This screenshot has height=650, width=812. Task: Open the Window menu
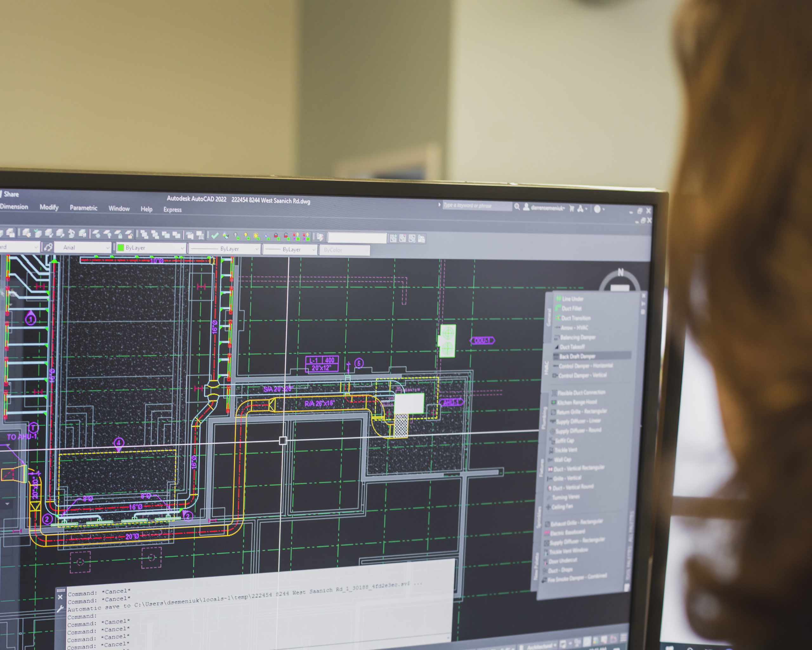pos(119,209)
